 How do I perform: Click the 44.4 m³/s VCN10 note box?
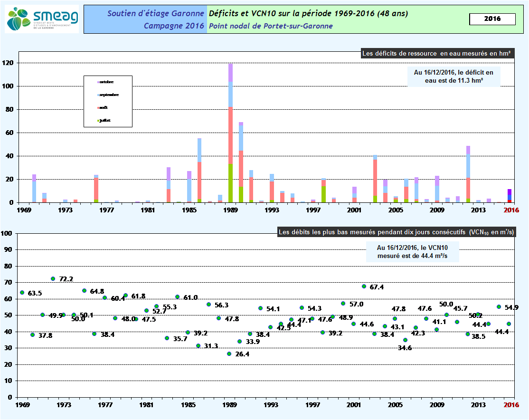coord(412,252)
